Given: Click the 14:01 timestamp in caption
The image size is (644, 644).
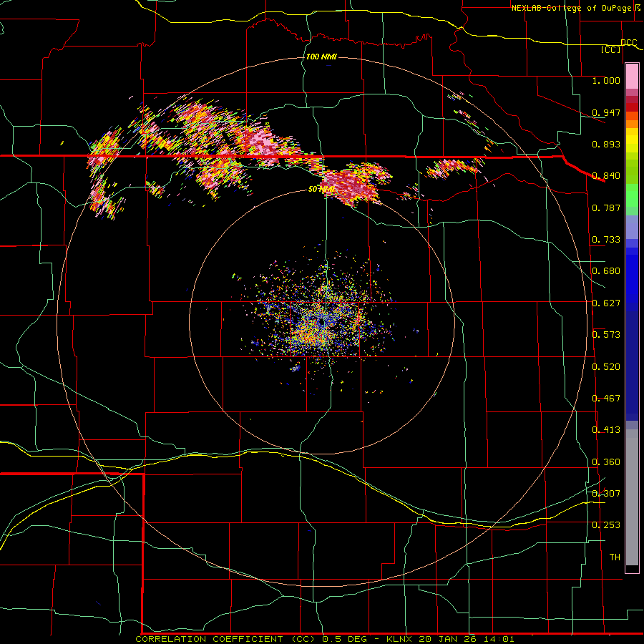Looking at the screenshot, I should point(499,639).
